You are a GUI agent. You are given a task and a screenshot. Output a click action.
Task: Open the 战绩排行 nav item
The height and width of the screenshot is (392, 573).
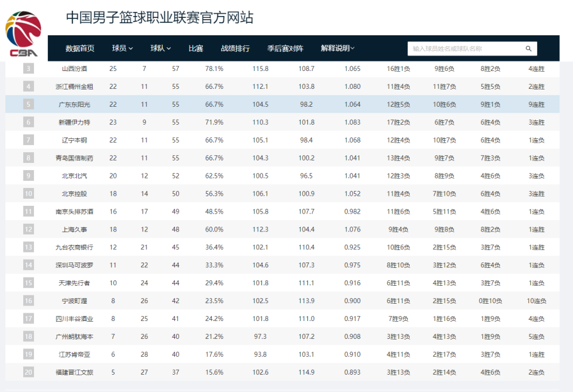pos(235,48)
